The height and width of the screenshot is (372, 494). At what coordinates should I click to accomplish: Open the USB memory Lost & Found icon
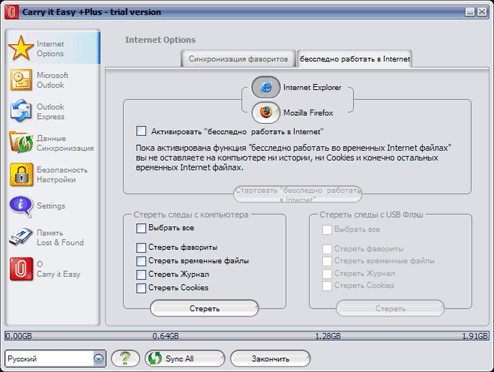pos(21,237)
